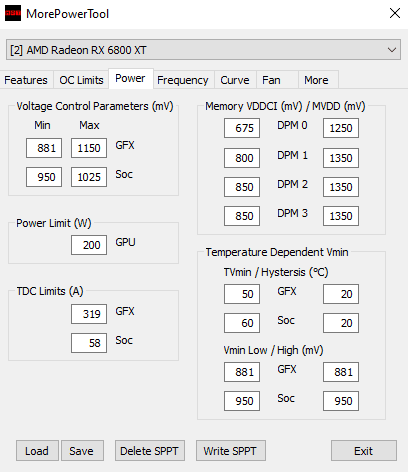Switch to the Features tab
This screenshot has width=408, height=472.
tap(26, 80)
